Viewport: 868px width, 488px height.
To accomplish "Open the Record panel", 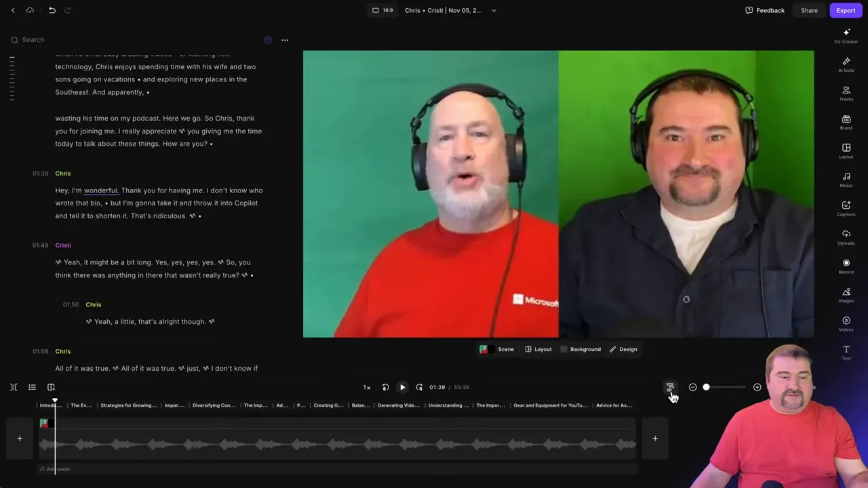I will point(846,267).
